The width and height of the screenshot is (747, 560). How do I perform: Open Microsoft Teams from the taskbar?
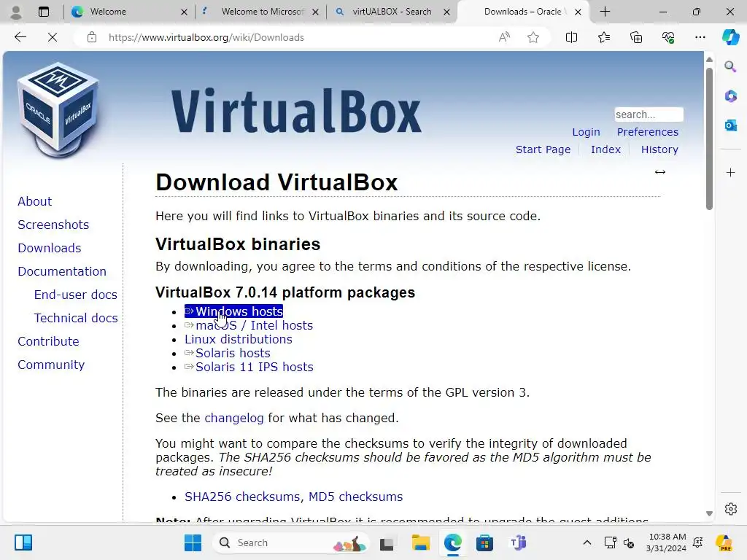518,542
